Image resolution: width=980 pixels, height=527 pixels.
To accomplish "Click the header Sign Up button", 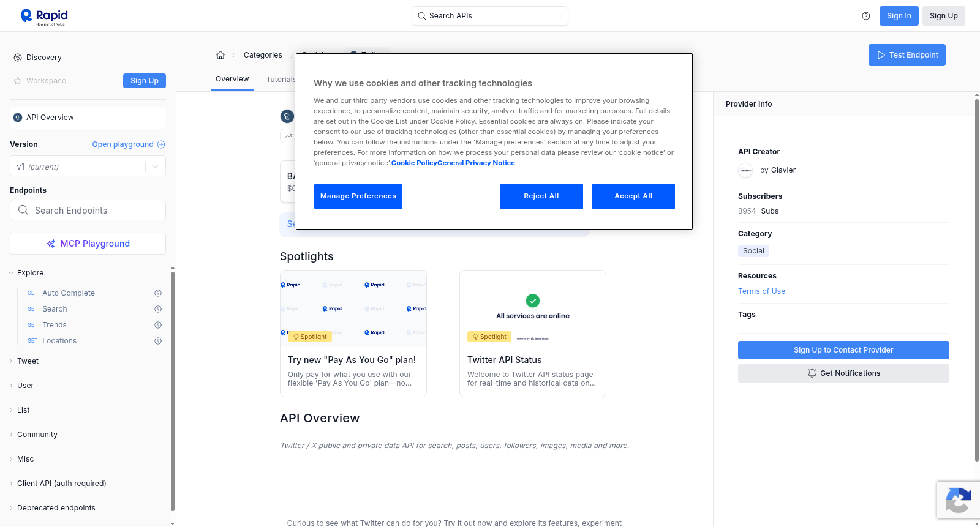I will click(944, 16).
